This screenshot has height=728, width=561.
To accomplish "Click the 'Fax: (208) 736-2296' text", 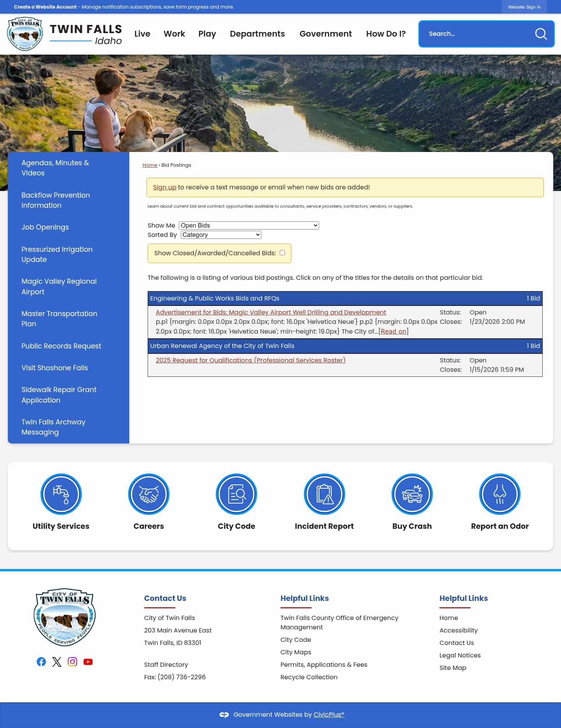I will [175, 677].
